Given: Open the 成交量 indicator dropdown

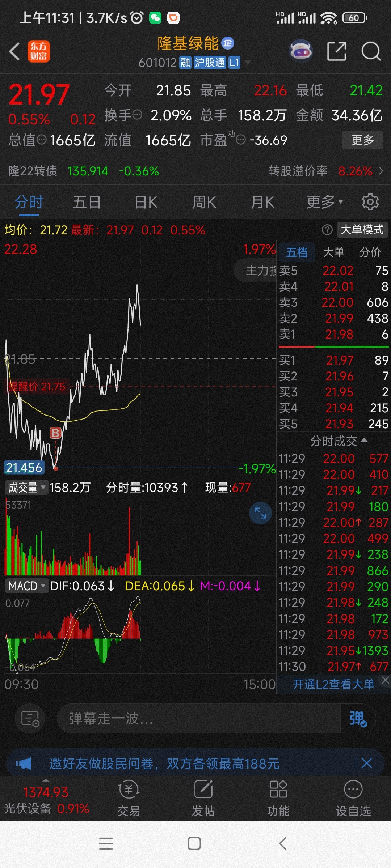Looking at the screenshot, I should [26, 488].
